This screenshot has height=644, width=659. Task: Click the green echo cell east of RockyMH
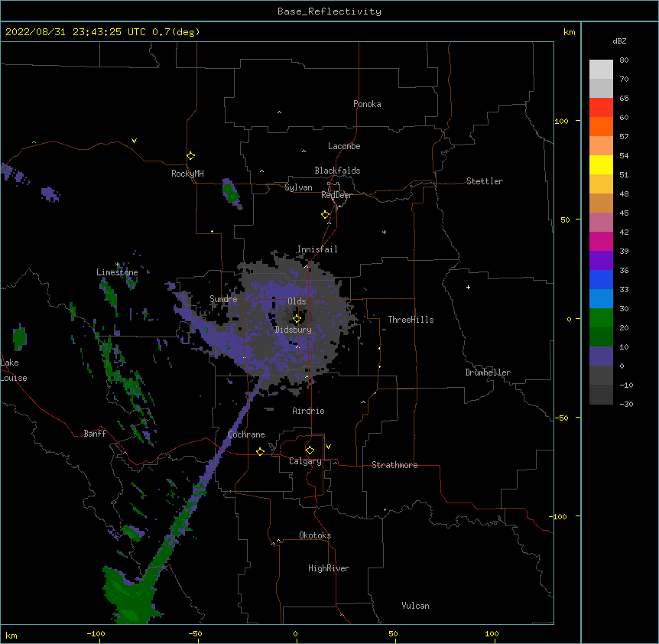pyautogui.click(x=230, y=192)
